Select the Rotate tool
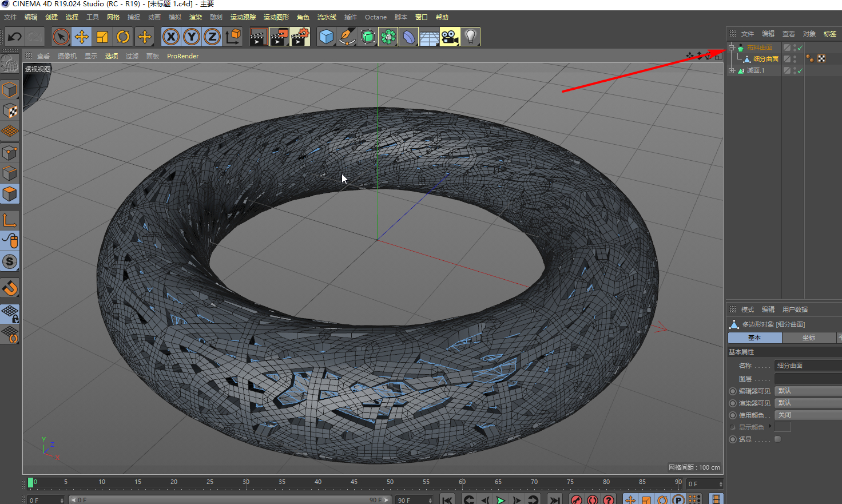Viewport: 842px width, 504px height. coord(123,37)
